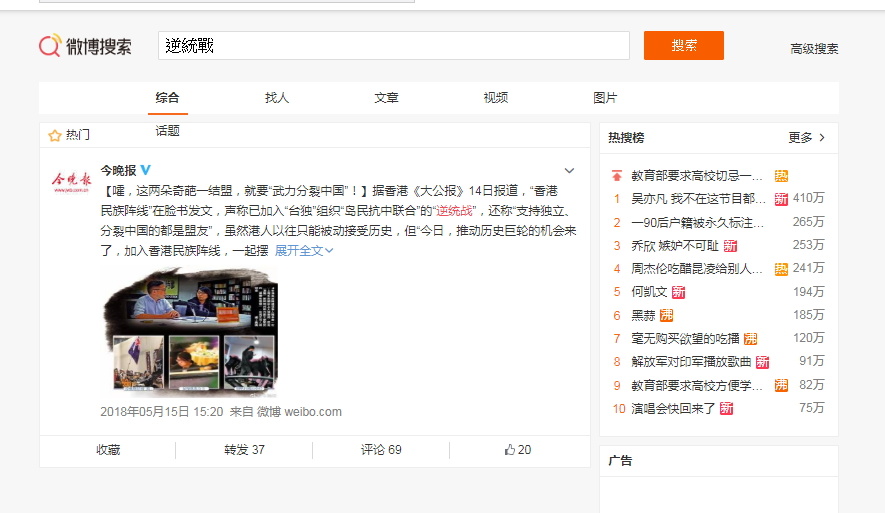The width and height of the screenshot is (885, 513).
Task: Click the orange 搜索 button
Action: point(684,45)
